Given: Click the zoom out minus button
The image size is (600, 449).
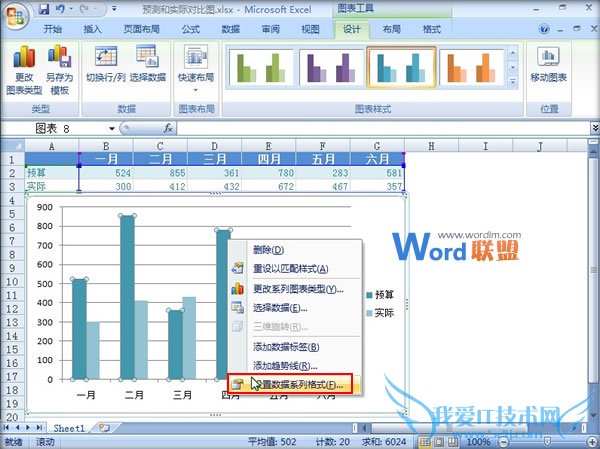Looking at the screenshot, I should click(505, 442).
